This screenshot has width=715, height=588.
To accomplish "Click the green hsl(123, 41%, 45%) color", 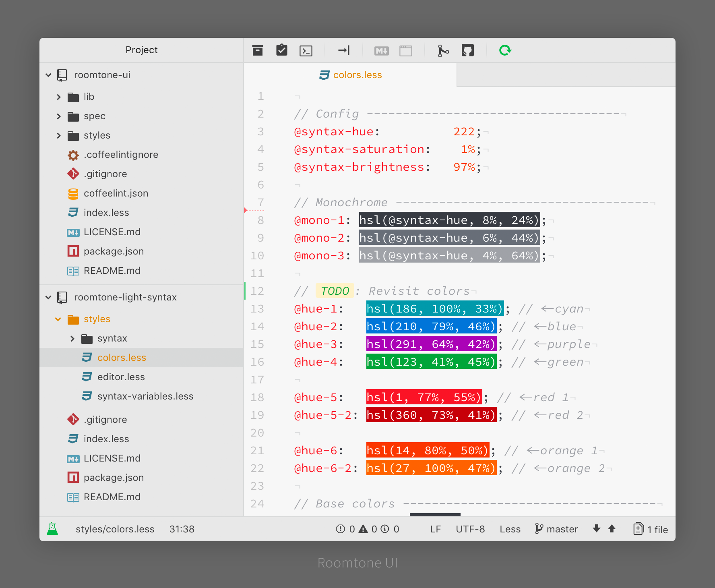I will coord(431,362).
